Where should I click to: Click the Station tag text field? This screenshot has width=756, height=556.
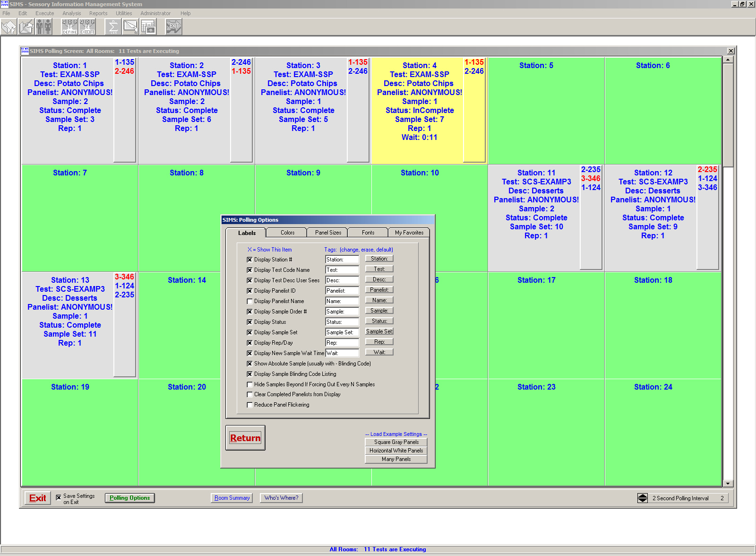pyautogui.click(x=342, y=260)
